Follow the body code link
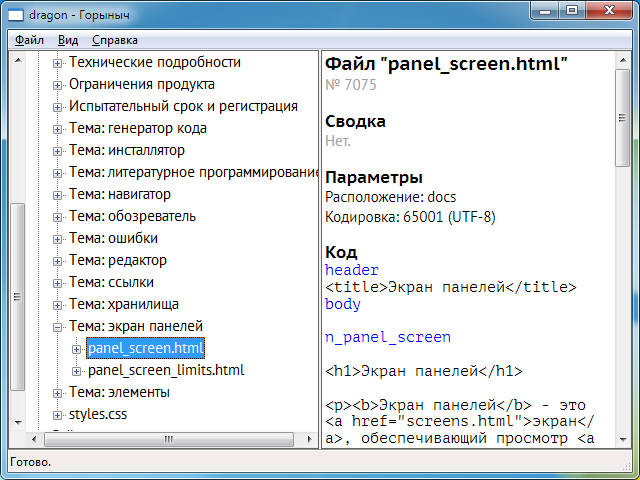The width and height of the screenshot is (640, 480). [343, 304]
